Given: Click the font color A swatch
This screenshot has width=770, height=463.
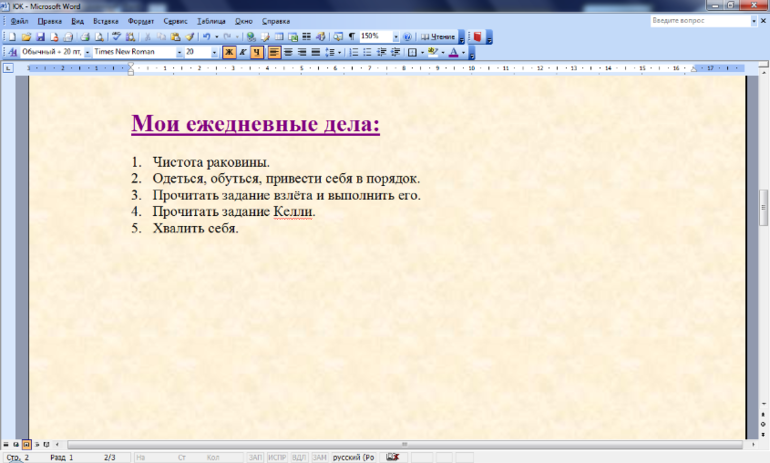Looking at the screenshot, I should [452, 51].
